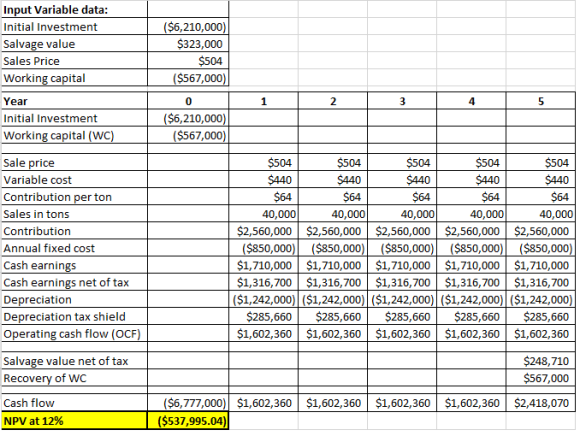Screen dimensions: 580x436
Task: Click Salvage value net of tax $248,710
Action: (541, 361)
